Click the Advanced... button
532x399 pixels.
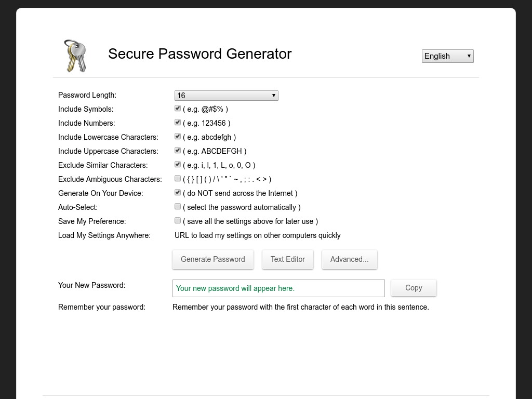(349, 259)
